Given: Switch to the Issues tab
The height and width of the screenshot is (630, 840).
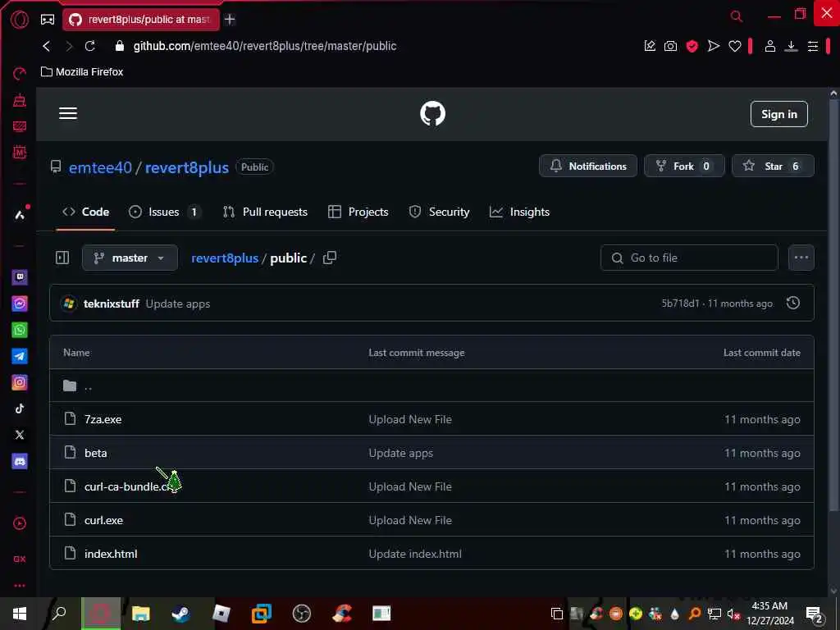Looking at the screenshot, I should [x=165, y=212].
